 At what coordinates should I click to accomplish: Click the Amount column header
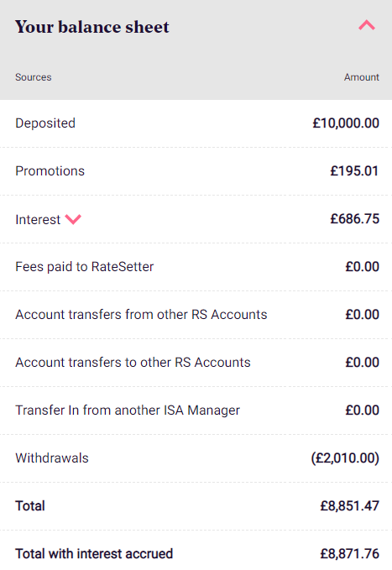click(362, 77)
